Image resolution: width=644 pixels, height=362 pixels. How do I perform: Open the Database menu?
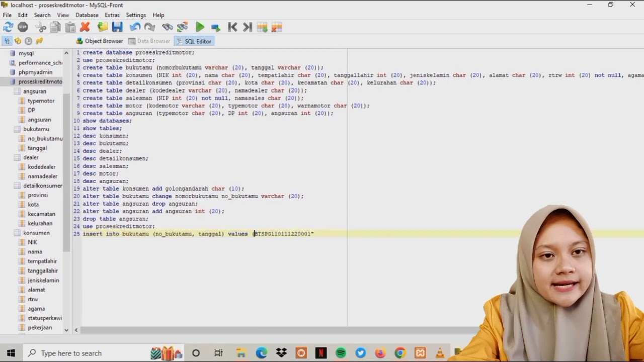pos(87,15)
